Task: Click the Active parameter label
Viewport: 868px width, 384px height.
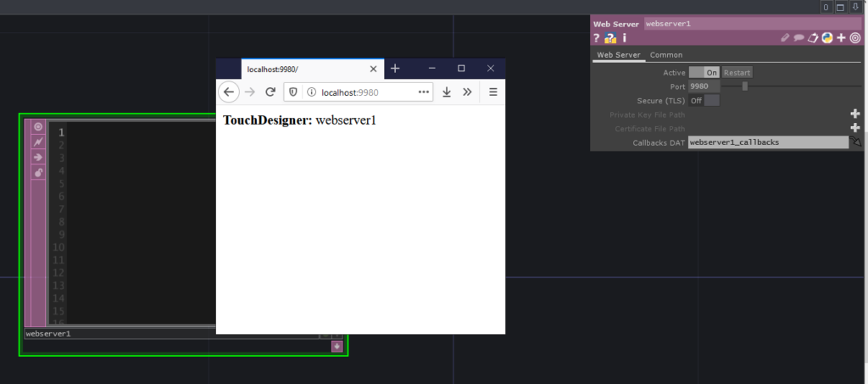Action: click(674, 73)
